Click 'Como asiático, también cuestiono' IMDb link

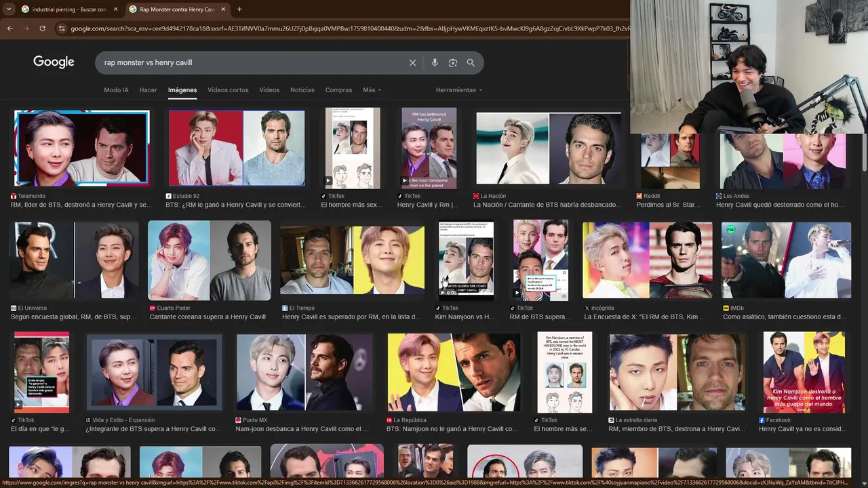tap(785, 317)
